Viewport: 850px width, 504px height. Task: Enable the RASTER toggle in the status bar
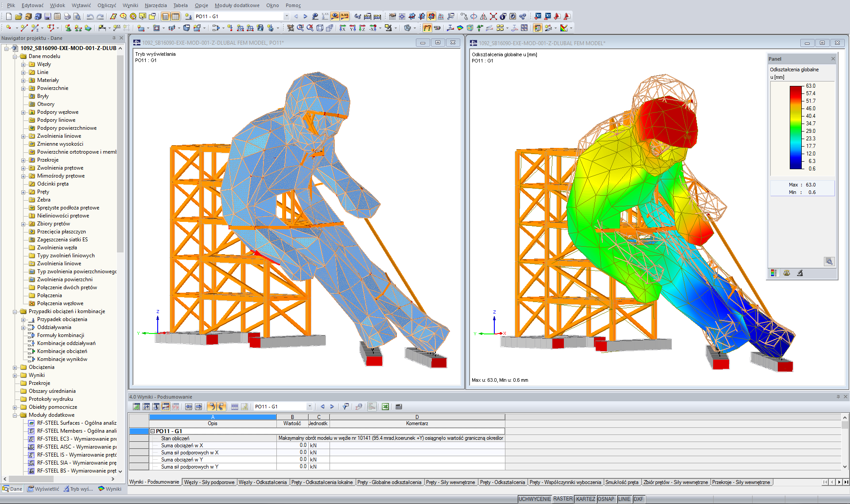click(563, 499)
